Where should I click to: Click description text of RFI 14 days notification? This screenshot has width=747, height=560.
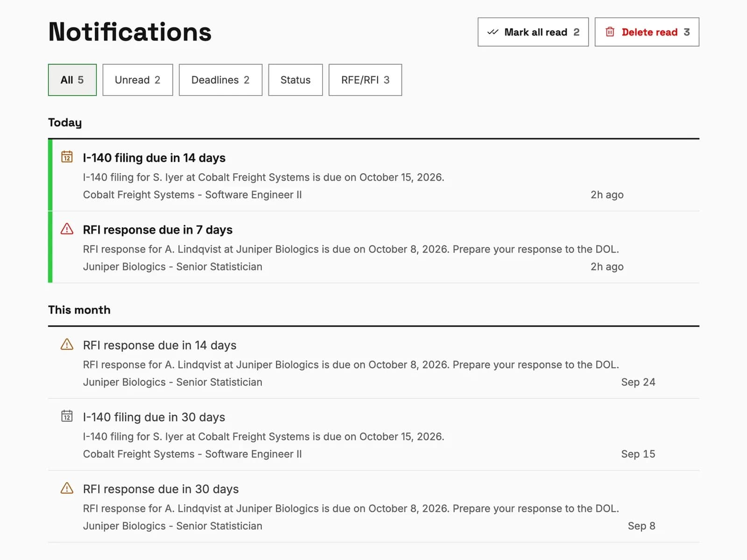click(351, 364)
